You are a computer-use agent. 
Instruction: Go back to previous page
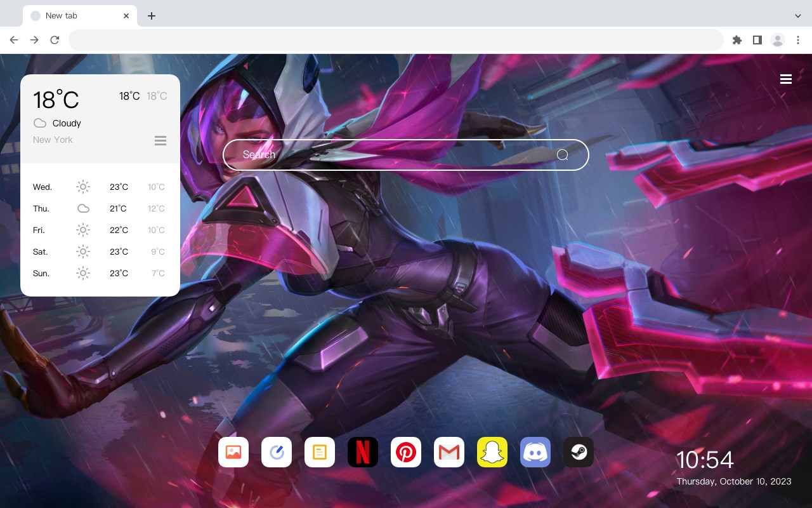14,40
